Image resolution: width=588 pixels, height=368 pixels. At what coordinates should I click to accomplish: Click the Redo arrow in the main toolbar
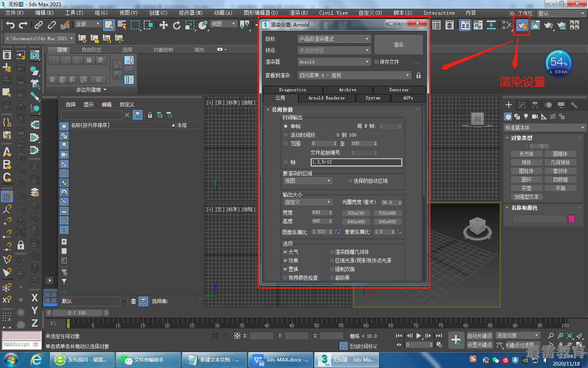click(x=23, y=25)
